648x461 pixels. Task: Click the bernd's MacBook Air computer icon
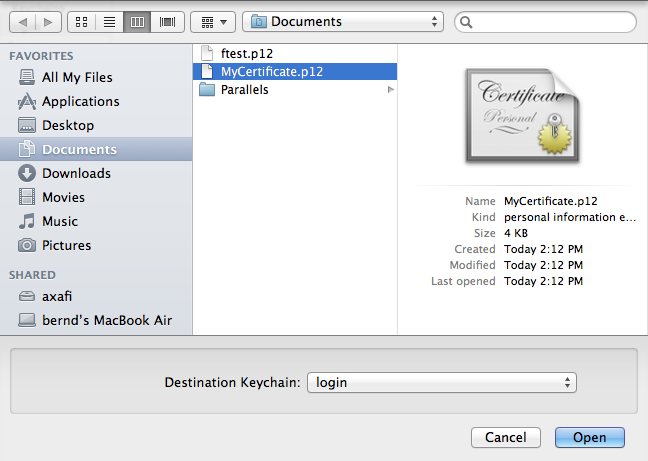pos(27,320)
